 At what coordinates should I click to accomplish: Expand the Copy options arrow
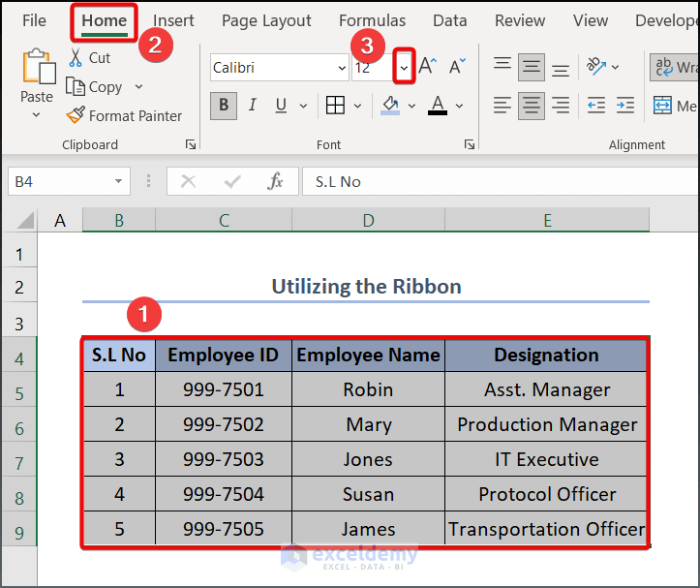click(138, 86)
